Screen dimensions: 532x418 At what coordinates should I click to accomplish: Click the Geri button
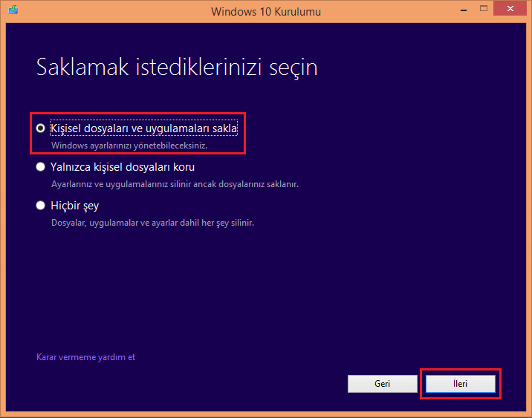pos(383,384)
